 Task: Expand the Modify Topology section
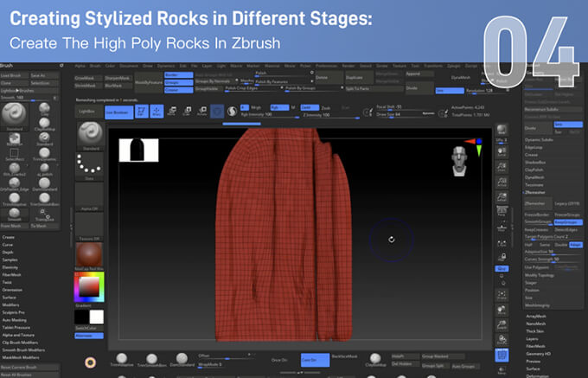pyautogui.click(x=540, y=275)
